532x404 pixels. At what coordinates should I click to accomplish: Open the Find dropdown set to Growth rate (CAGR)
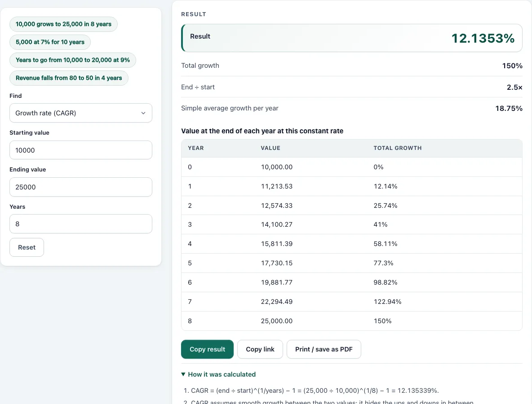(81, 113)
